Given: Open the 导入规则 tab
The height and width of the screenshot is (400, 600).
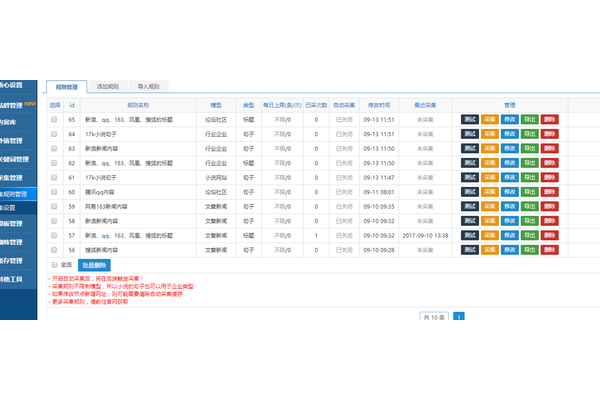Looking at the screenshot, I should (x=151, y=88).
